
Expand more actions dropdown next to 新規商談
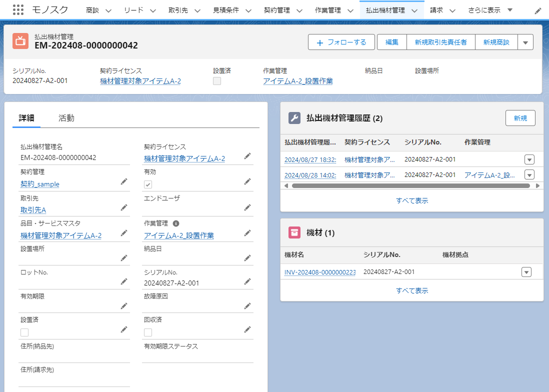(x=525, y=42)
